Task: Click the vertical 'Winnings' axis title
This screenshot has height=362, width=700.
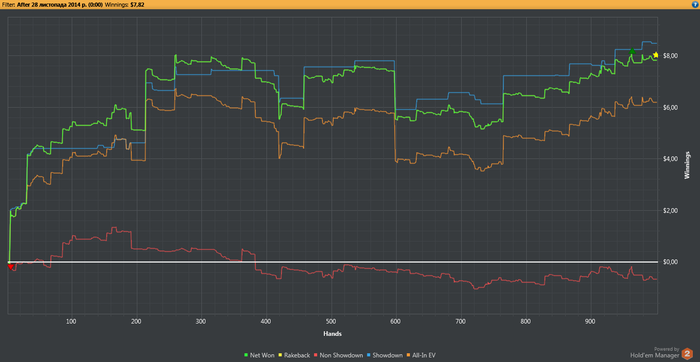Action: tap(688, 166)
